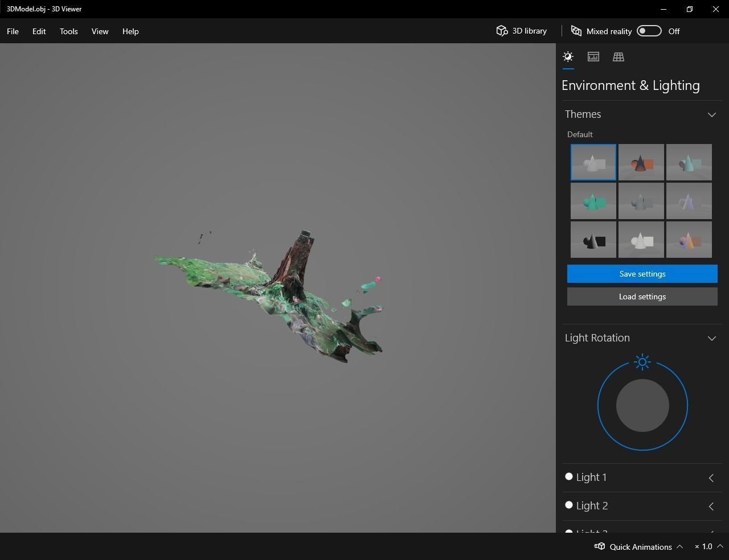Select the bright green shapes theme thumbnail

point(593,201)
